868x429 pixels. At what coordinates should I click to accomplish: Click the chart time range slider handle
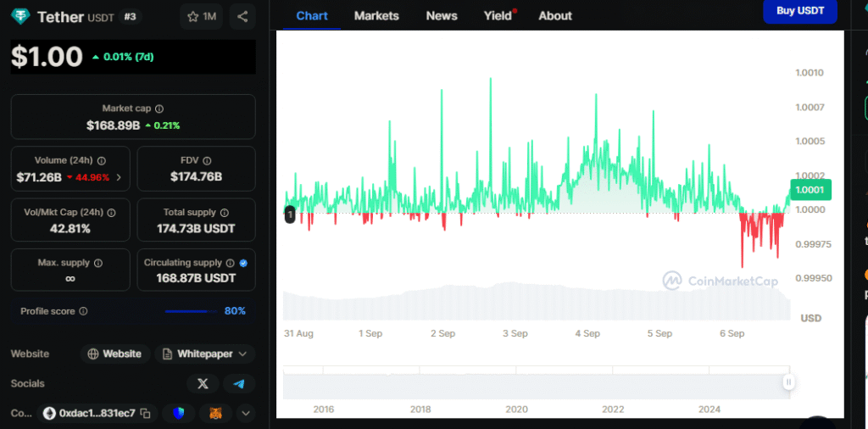[789, 382]
